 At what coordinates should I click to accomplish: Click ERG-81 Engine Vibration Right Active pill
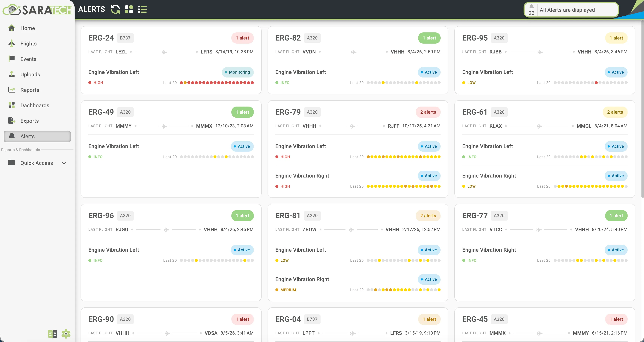click(429, 279)
